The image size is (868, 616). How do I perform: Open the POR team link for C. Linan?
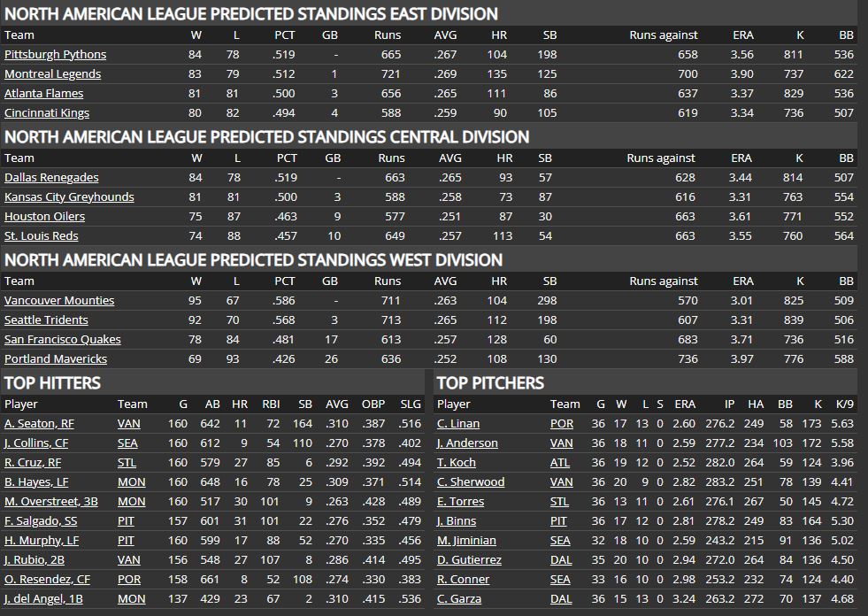561,424
